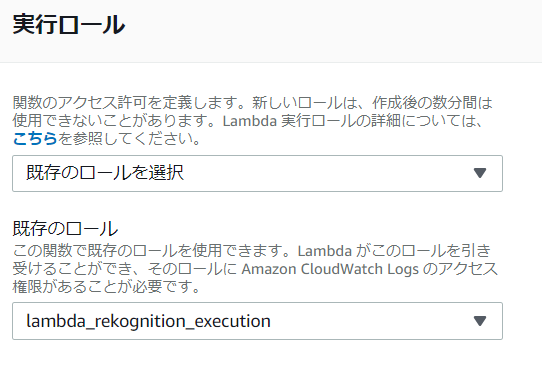Click the text lambda_rekognition_execution inside the selector
The height and width of the screenshot is (365, 542).
[x=148, y=321]
